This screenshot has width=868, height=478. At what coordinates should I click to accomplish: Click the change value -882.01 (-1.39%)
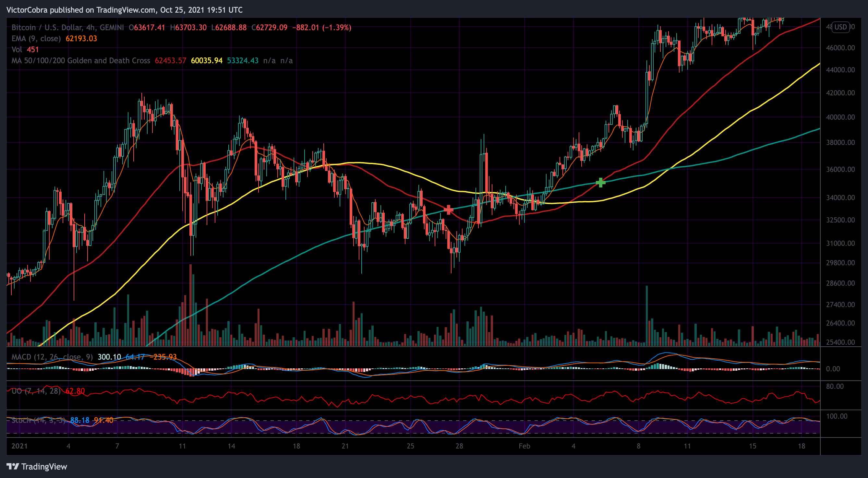(x=321, y=27)
